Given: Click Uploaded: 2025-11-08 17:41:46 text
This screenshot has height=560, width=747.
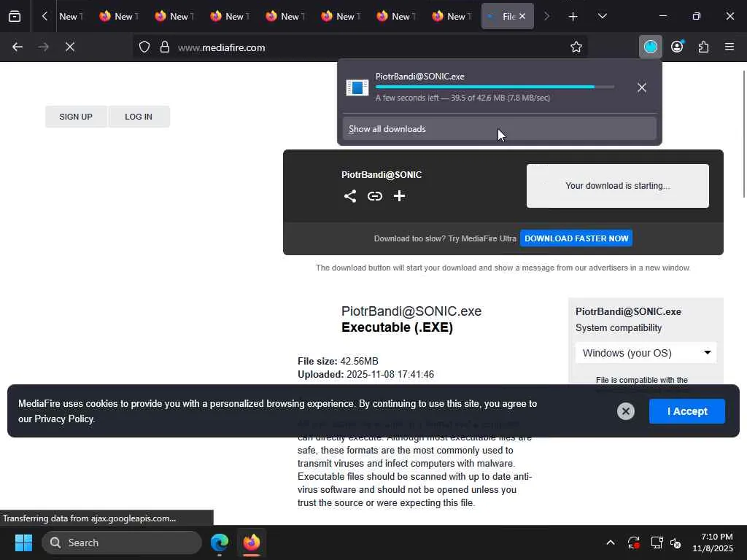Looking at the screenshot, I should pyautogui.click(x=365, y=374).
